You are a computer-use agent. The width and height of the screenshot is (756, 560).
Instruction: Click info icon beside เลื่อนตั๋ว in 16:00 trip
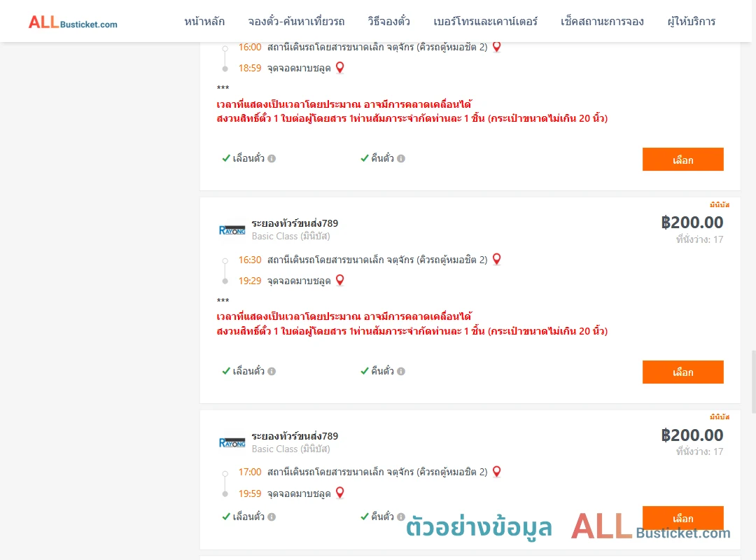(x=272, y=158)
